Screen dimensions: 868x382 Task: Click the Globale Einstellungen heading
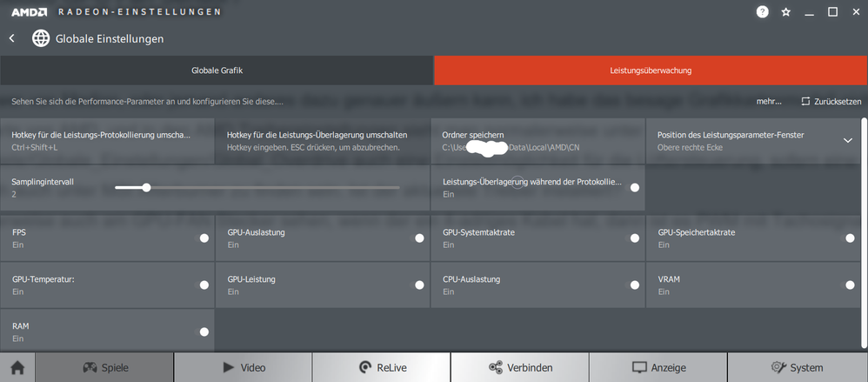(x=110, y=39)
